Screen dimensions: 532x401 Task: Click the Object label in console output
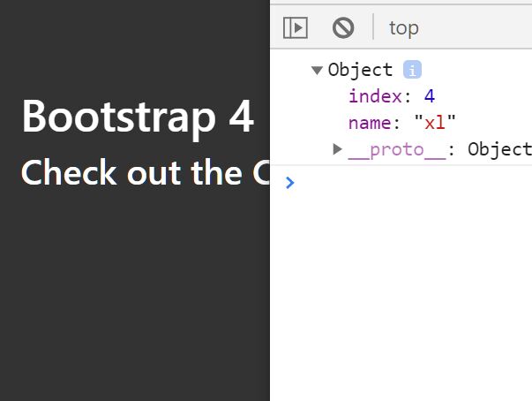[360, 71]
